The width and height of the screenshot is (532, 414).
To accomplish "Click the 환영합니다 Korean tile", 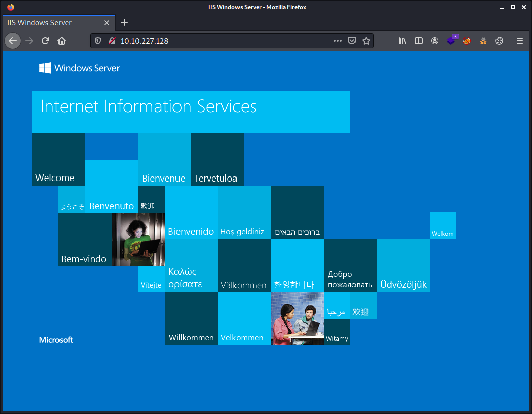I will [x=297, y=265].
